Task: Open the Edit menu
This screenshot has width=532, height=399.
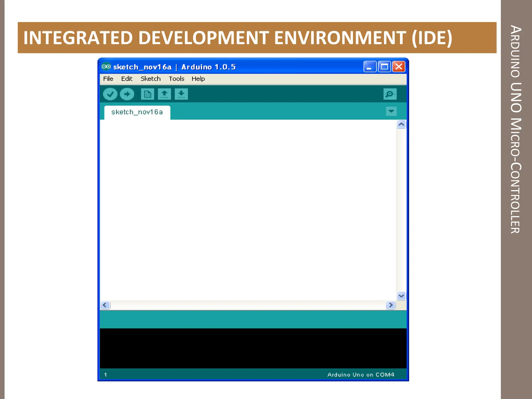Action: (x=127, y=79)
